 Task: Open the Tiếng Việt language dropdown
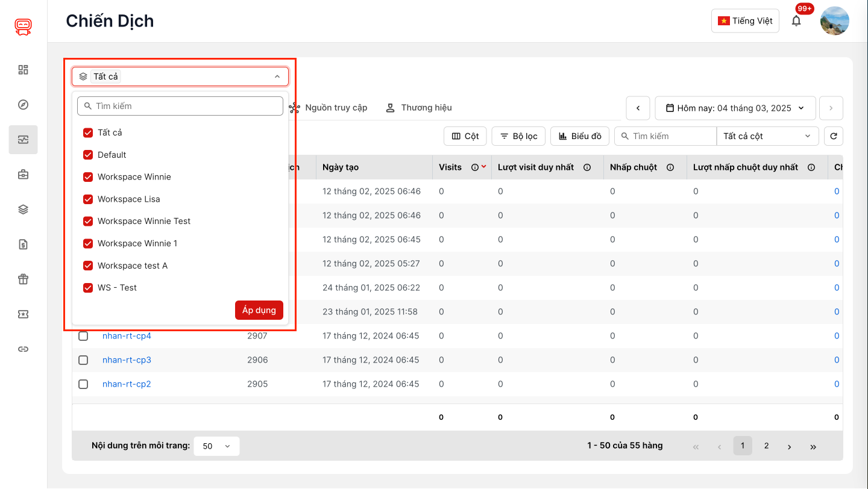point(745,21)
